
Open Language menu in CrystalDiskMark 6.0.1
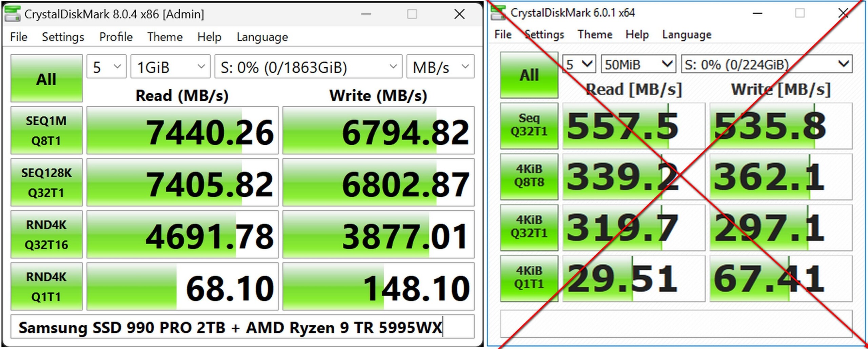687,34
